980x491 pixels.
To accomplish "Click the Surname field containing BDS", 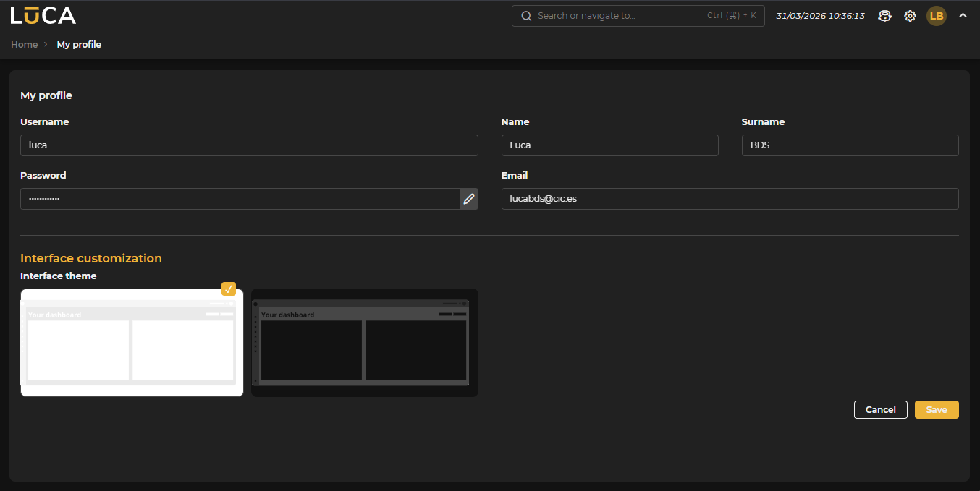I will point(850,145).
